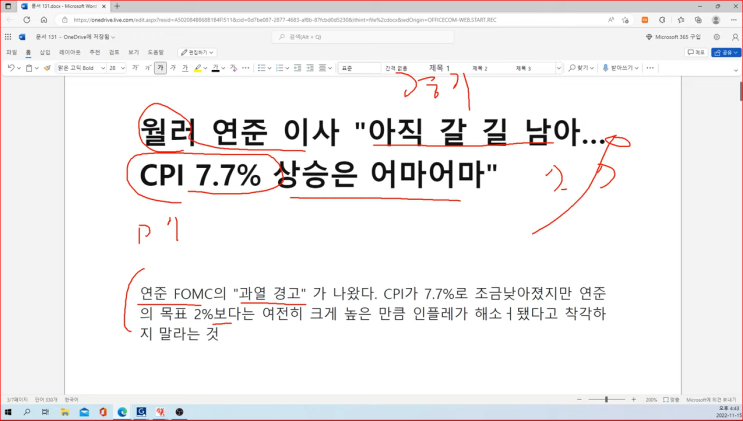Click the search box 검색
This screenshot has height=421, width=743.
coord(363,37)
